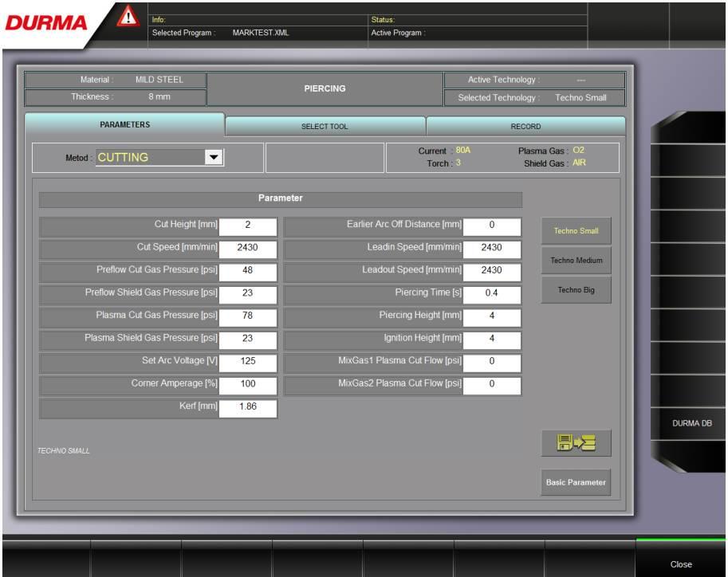Click the Cut Height value field
The height and width of the screenshot is (577, 728).
[248, 226]
